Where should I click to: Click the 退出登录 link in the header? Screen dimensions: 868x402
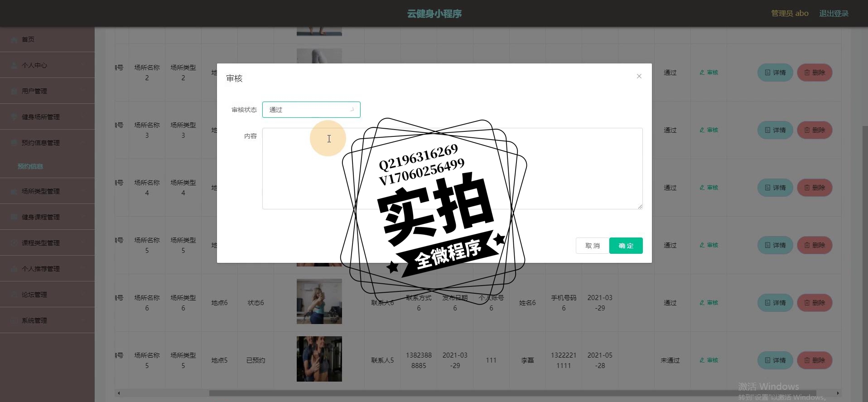click(834, 14)
